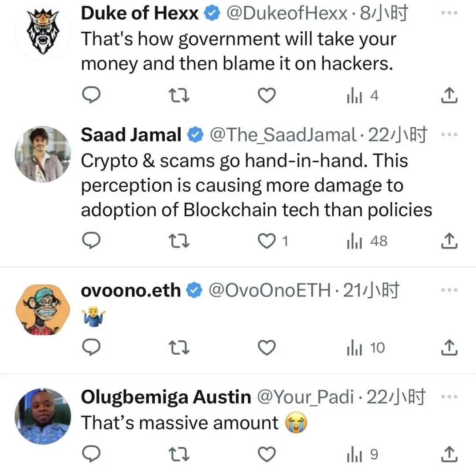476x474 pixels.
Task: Share Olugbemiga Austin's tweet
Action: (449, 454)
